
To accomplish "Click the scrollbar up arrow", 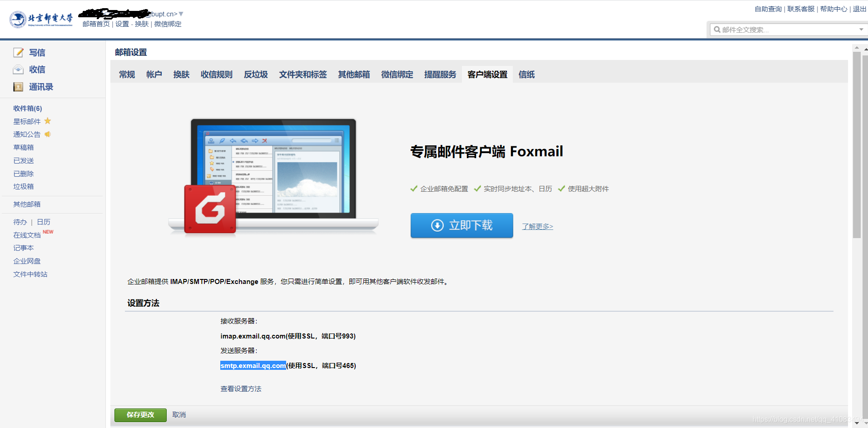I will click(x=857, y=48).
